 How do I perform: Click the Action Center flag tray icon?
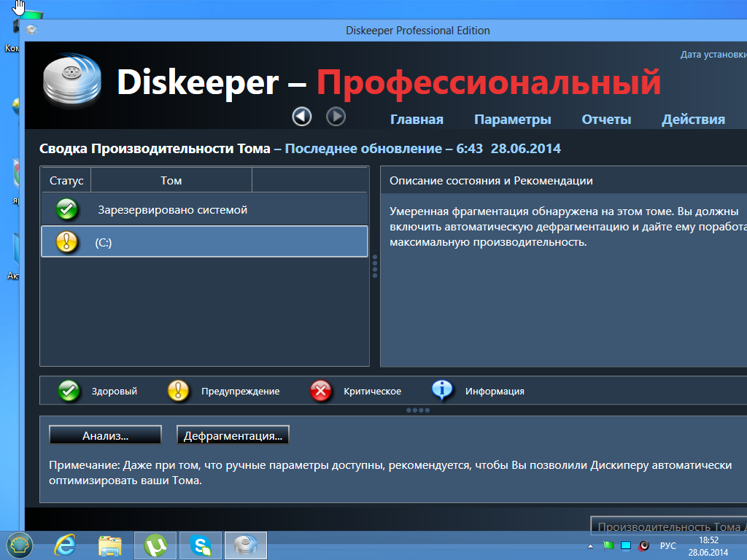608,545
